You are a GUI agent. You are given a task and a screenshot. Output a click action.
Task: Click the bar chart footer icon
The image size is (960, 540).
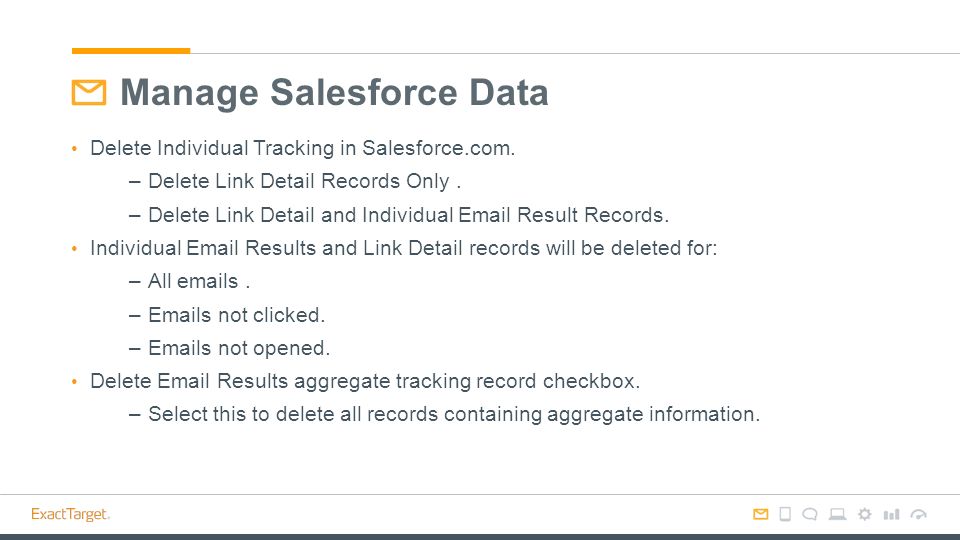[x=891, y=514]
